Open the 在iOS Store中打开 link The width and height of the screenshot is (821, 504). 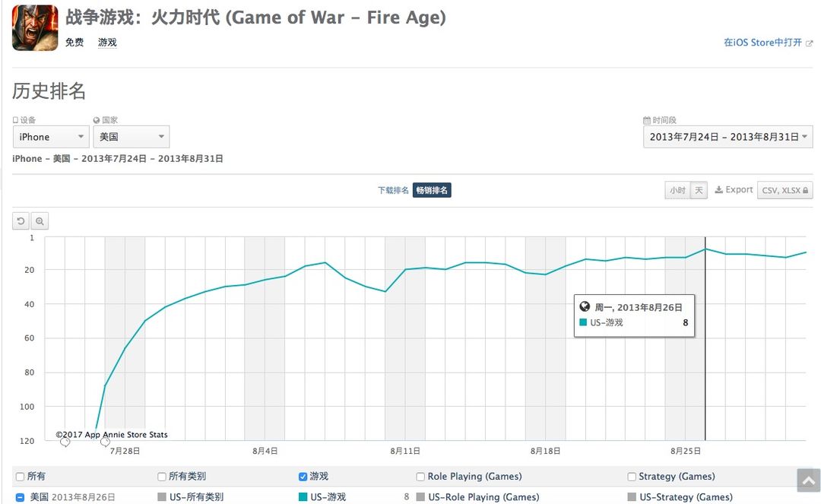click(x=763, y=43)
